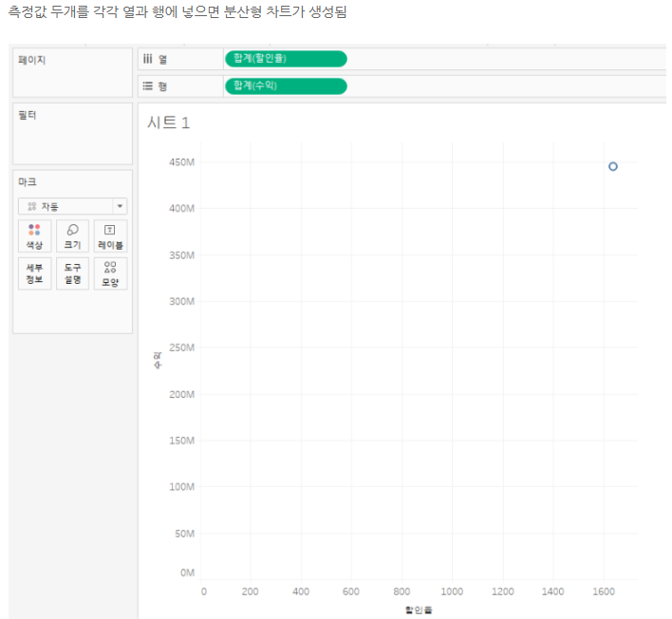
Task: Click the 100M y-axis label
Action: coord(181,487)
